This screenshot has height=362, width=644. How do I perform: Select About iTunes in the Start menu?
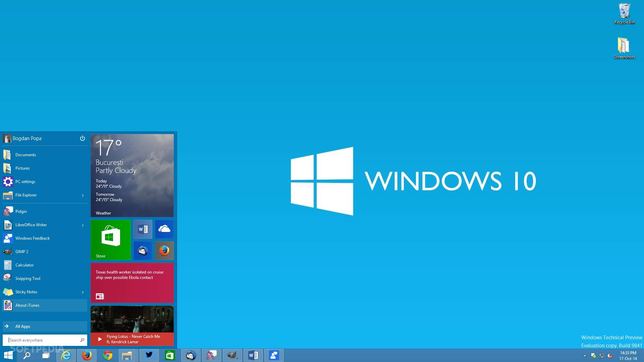27,305
